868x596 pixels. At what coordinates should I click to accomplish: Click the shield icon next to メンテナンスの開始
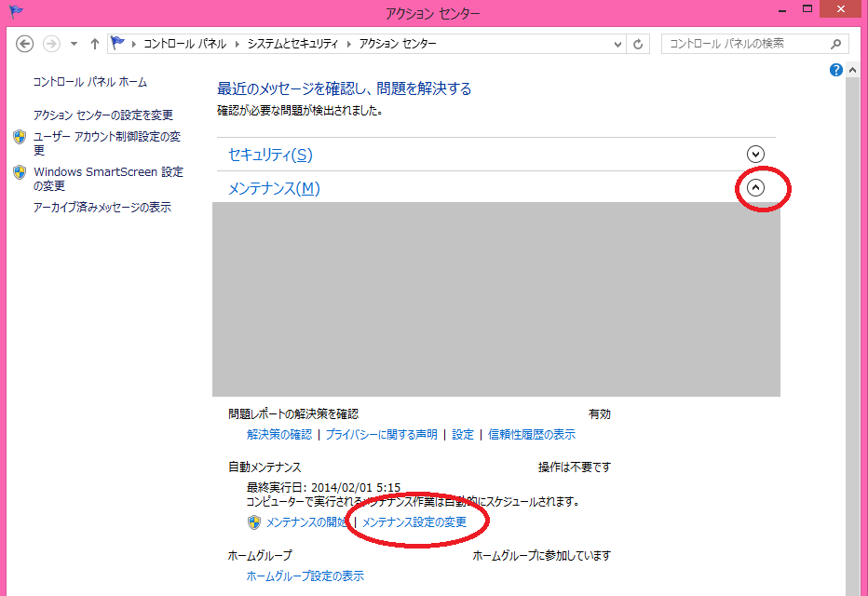tap(254, 522)
